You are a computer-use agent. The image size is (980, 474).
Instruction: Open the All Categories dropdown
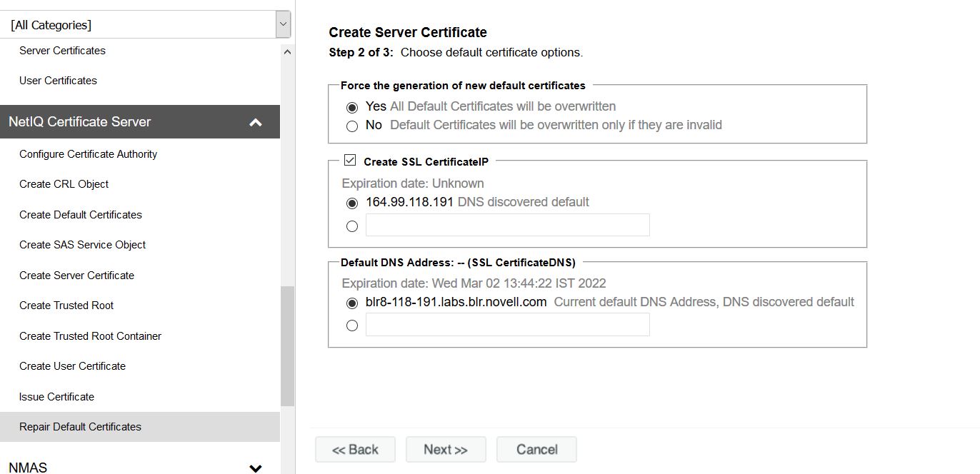[x=283, y=25]
